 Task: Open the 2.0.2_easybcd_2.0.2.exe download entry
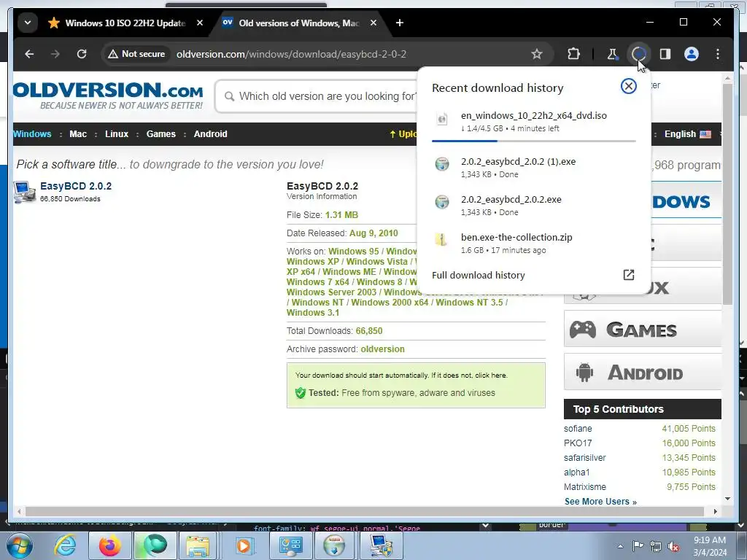[x=533, y=205]
